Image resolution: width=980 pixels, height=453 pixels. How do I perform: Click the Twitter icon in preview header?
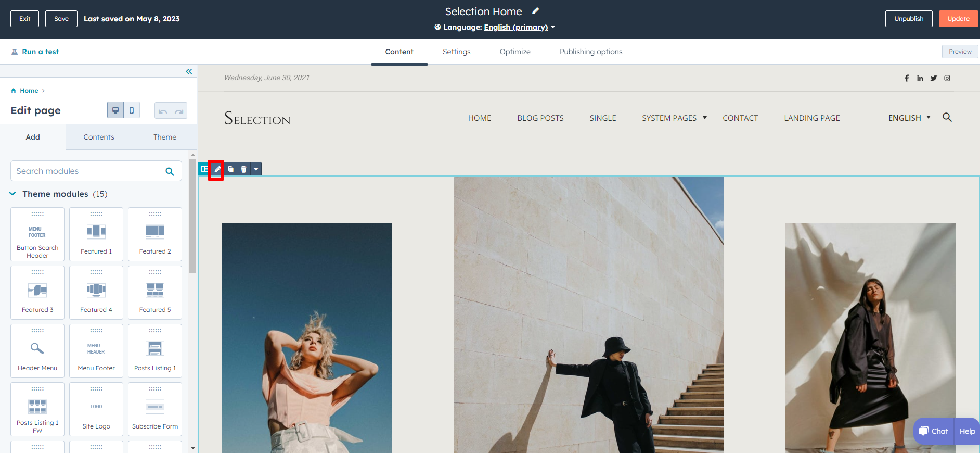pos(933,78)
